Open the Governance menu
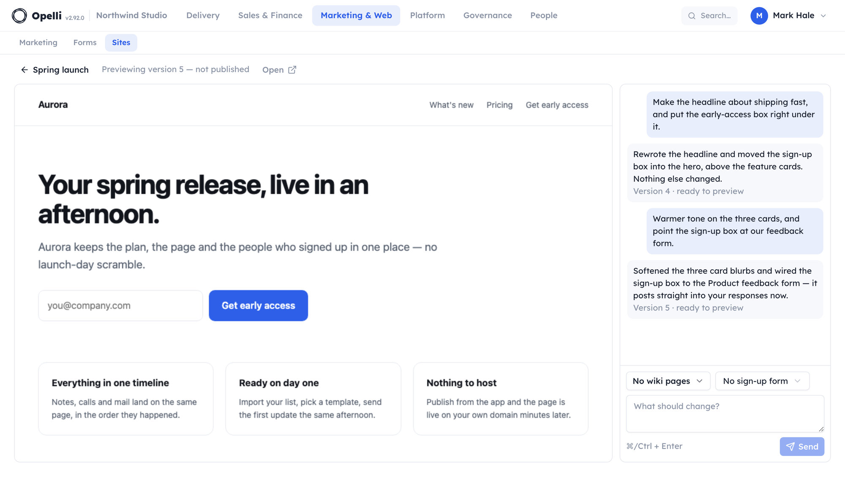The height and width of the screenshot is (504, 845). click(x=488, y=16)
